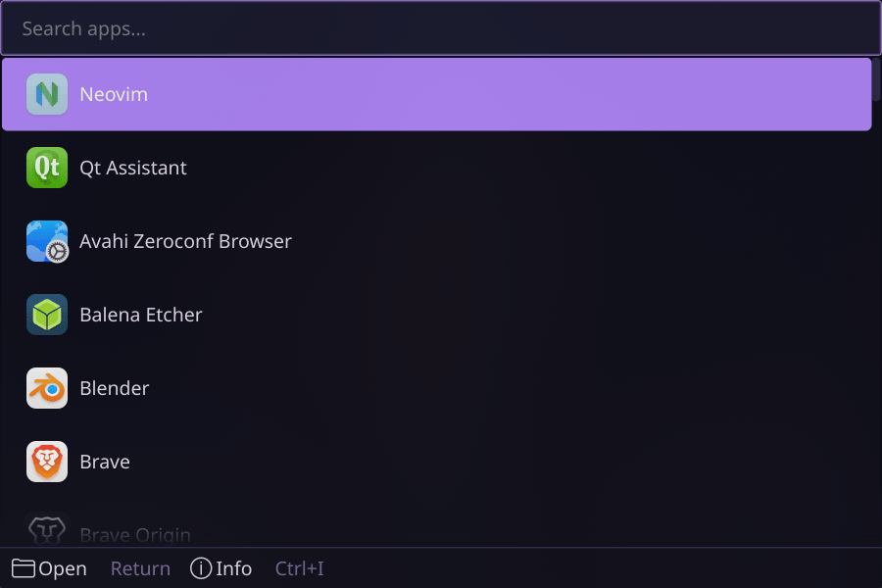The width and height of the screenshot is (882, 588).
Task: Pick the Blender list entry
Action: pos(436,388)
